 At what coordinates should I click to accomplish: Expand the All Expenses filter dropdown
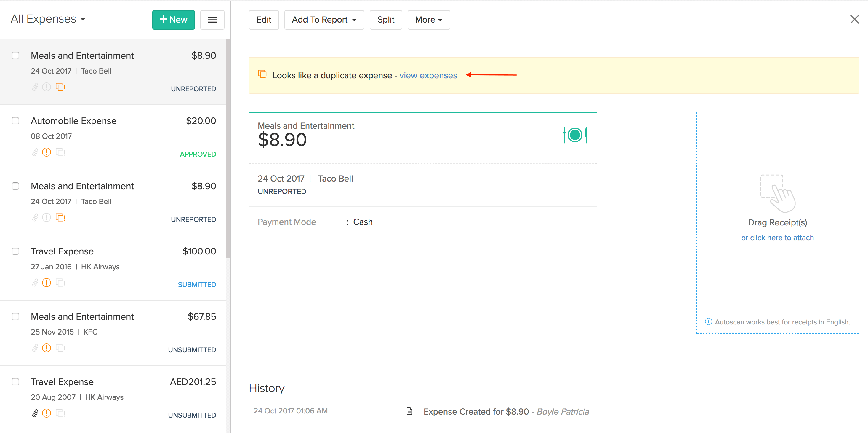48,19
